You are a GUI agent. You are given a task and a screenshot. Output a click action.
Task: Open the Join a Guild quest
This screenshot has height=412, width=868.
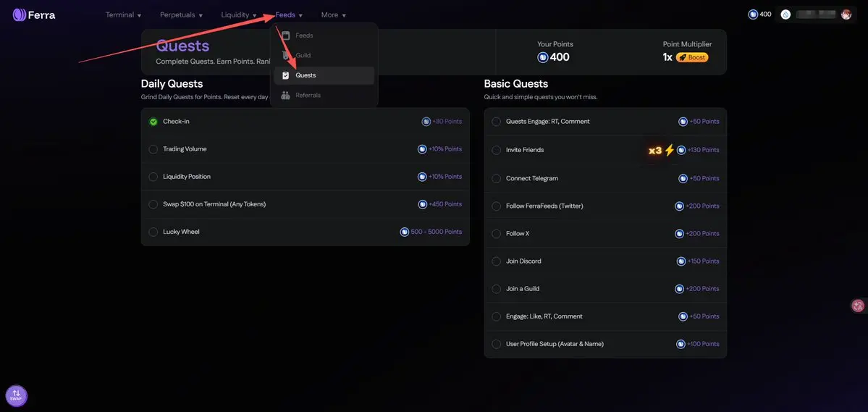605,289
